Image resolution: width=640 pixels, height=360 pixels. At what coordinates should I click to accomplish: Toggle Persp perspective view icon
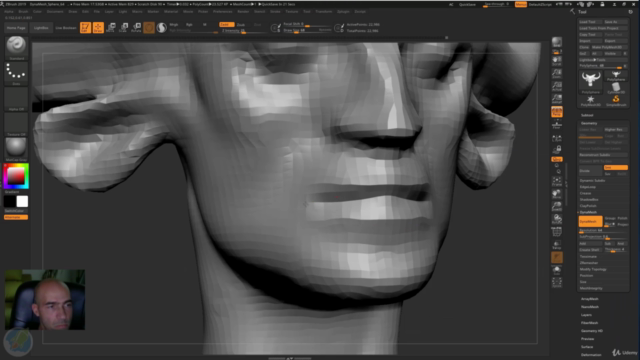(x=557, y=111)
